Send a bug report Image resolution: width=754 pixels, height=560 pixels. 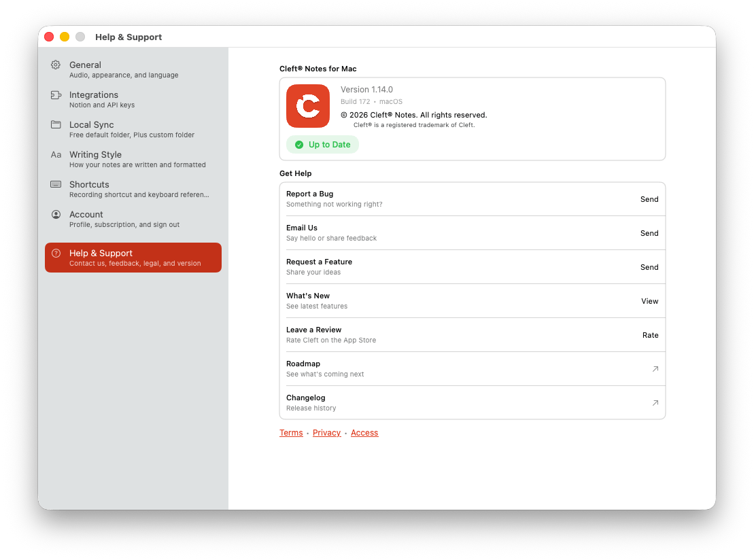click(x=649, y=199)
